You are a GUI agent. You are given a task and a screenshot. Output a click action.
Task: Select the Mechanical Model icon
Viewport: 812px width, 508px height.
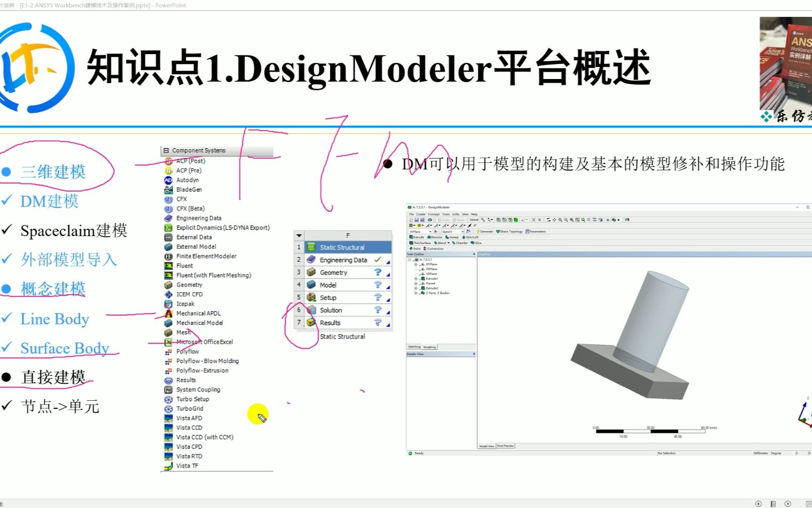(x=168, y=323)
